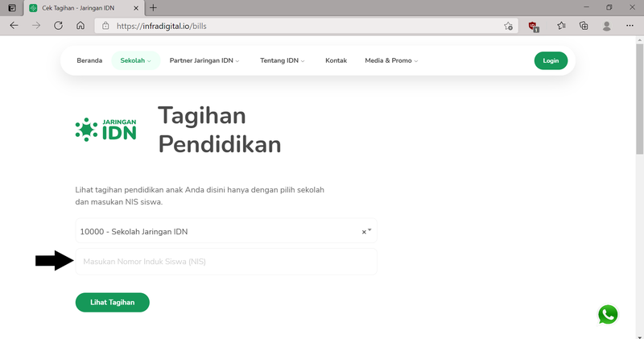644x339 pixels.
Task: Expand the Media & Promo menu
Action: pyautogui.click(x=391, y=60)
